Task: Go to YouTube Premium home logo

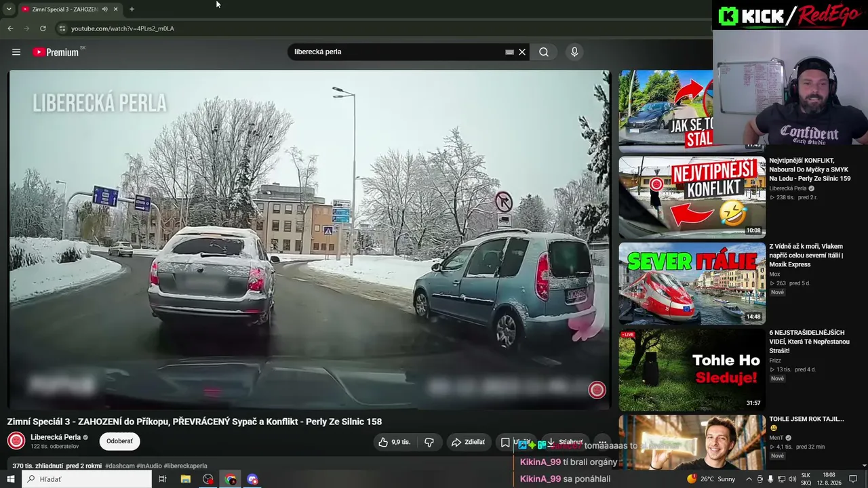Action: click(56, 52)
